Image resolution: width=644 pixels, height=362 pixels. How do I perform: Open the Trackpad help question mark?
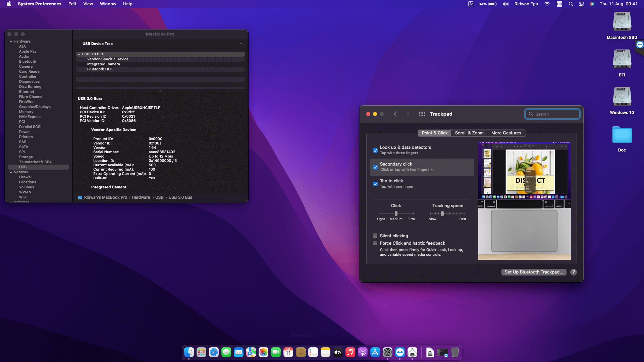(574, 272)
